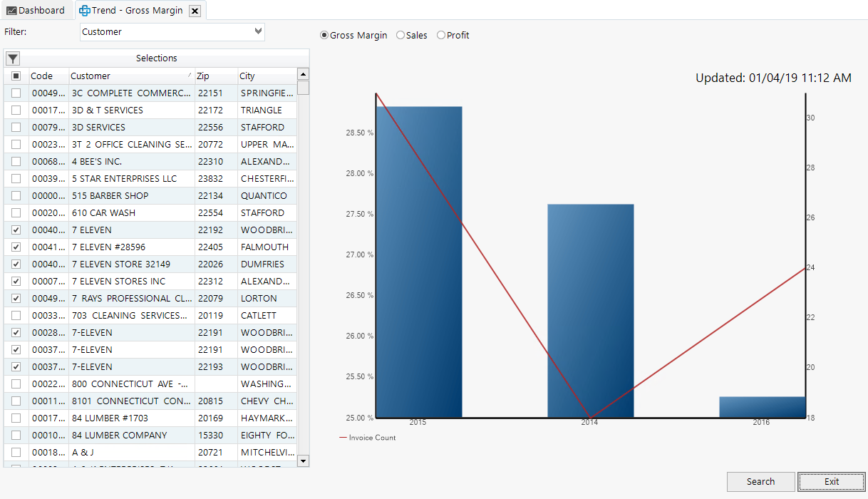Select the Sales radio button

click(400, 35)
